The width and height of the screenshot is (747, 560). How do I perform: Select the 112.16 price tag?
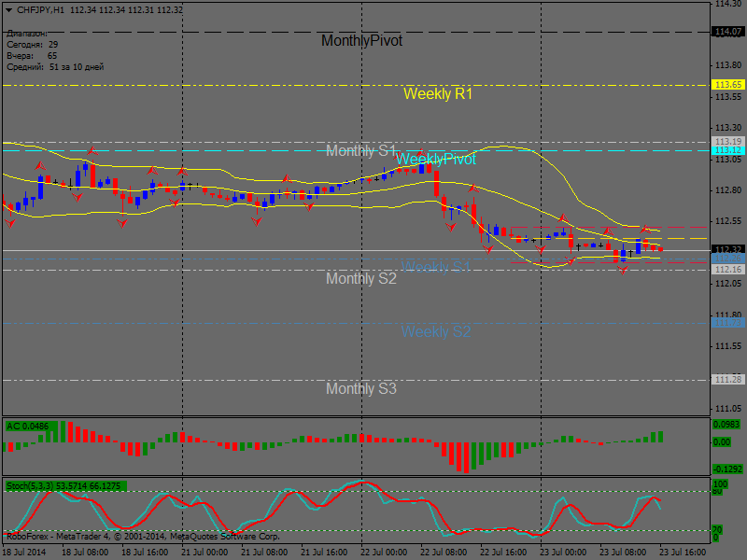point(728,270)
